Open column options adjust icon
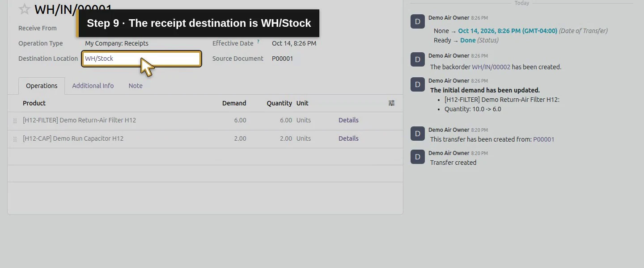644x268 pixels. click(x=391, y=103)
